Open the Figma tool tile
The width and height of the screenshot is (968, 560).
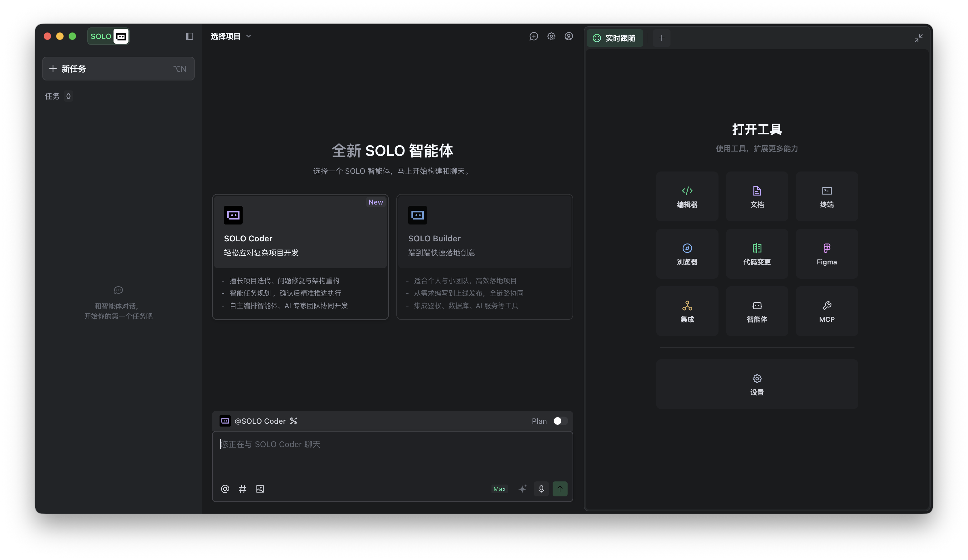[827, 254]
